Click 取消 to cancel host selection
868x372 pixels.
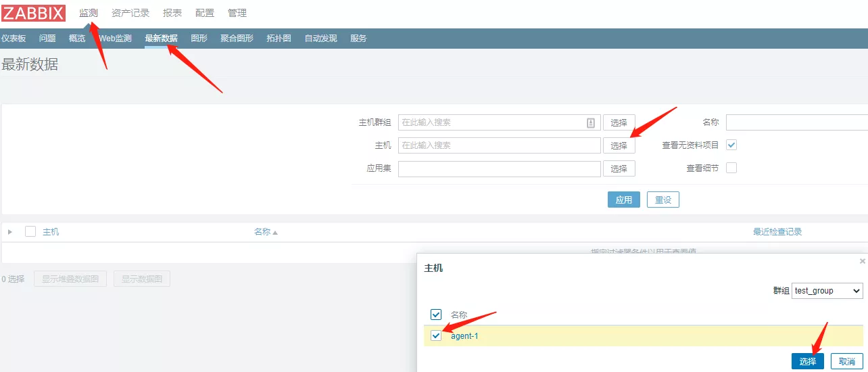846,361
